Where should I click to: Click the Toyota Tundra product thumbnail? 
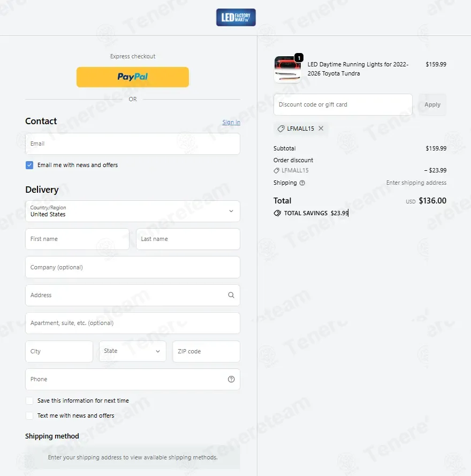click(287, 70)
